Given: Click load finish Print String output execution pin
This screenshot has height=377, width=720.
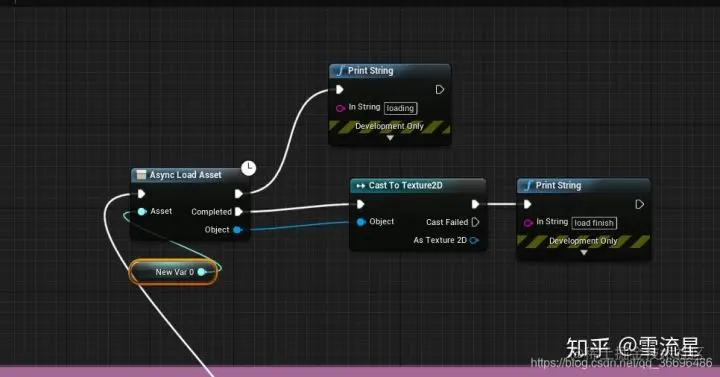Looking at the screenshot, I should (639, 204).
